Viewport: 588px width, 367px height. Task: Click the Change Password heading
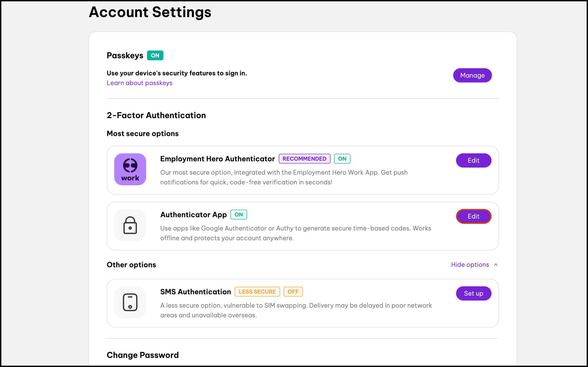tap(143, 355)
